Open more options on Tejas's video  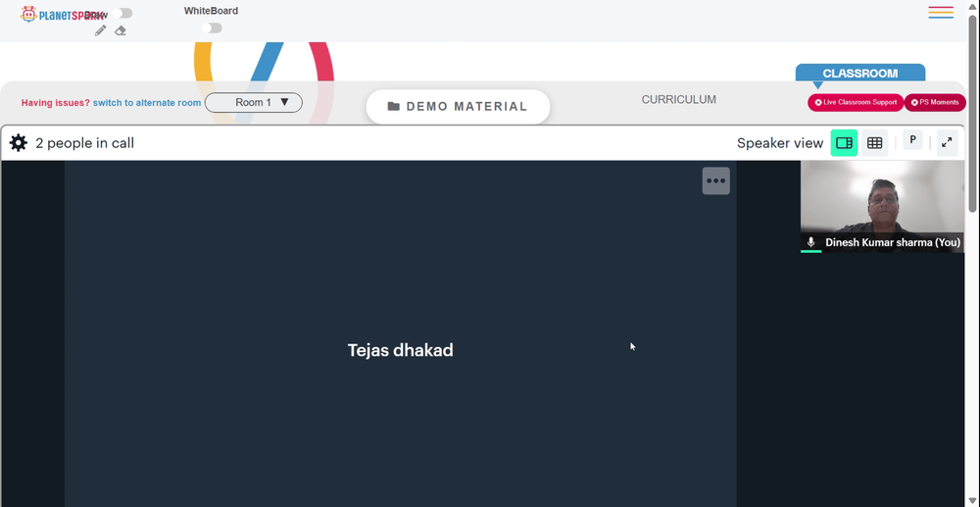[x=715, y=180]
